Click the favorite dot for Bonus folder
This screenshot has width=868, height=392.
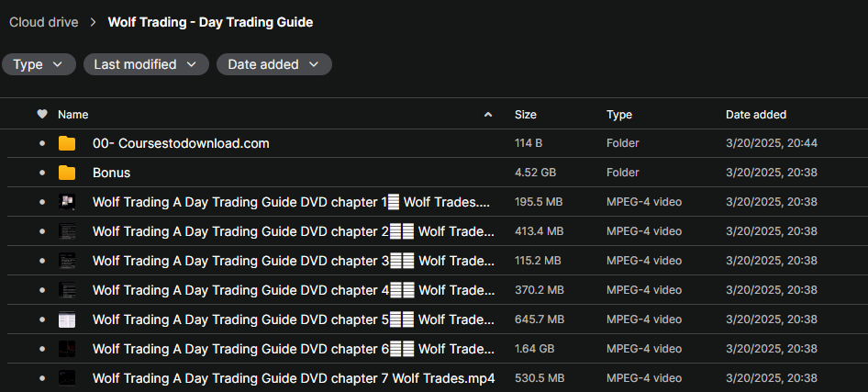point(42,173)
